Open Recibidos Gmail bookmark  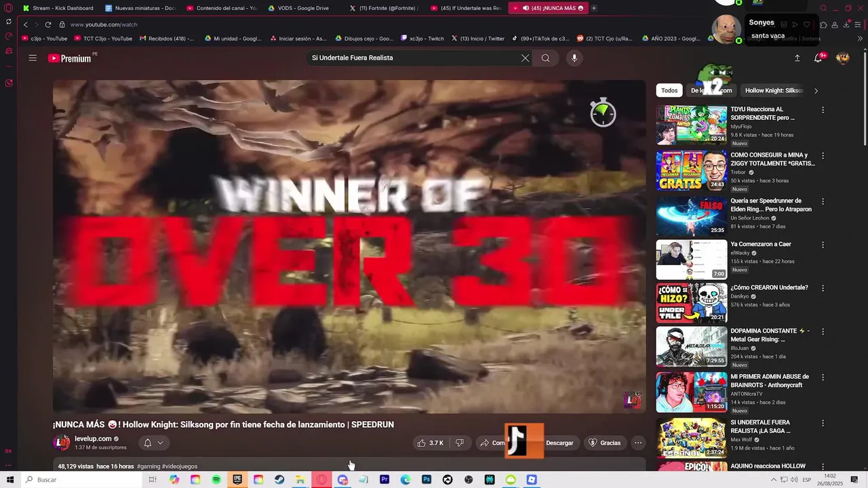pyautogui.click(x=167, y=39)
